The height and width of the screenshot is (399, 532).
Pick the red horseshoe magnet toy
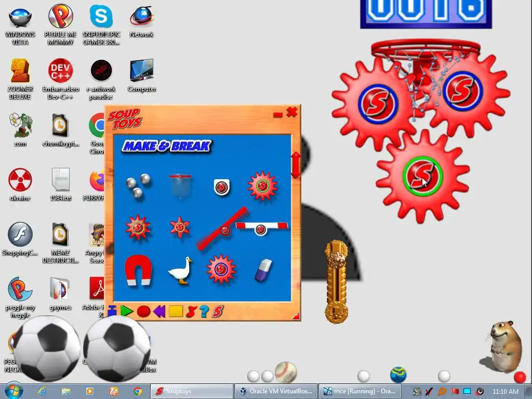(138, 270)
